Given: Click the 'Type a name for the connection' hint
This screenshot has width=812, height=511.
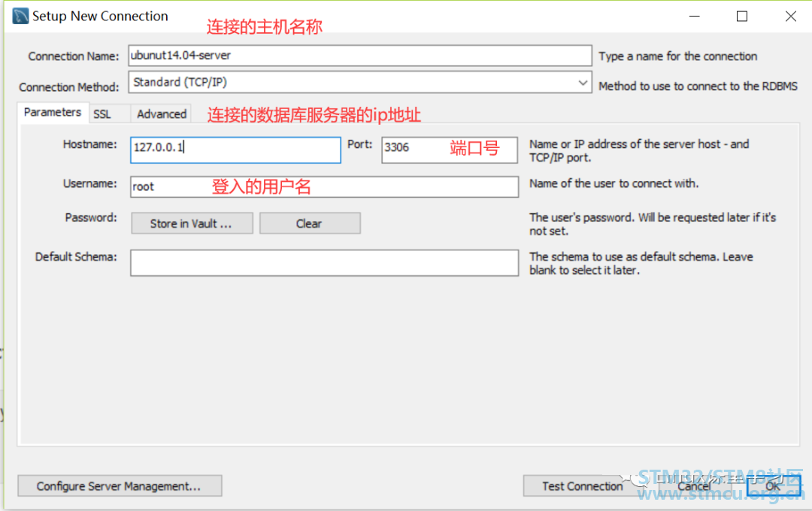Looking at the screenshot, I should tap(678, 56).
